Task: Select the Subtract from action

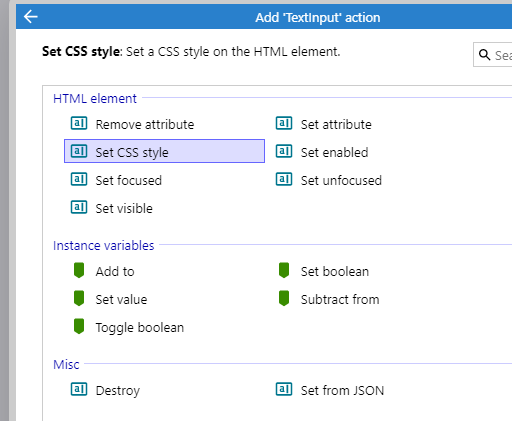Action: 340,299
